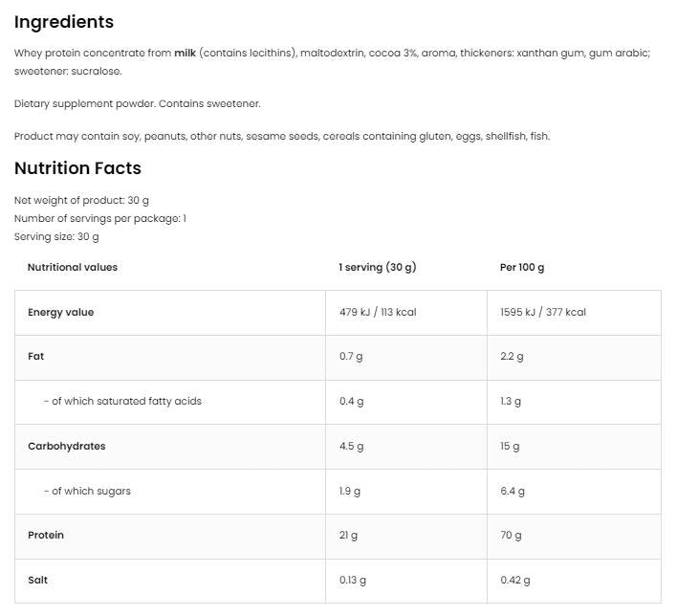Click the 'of which sugars' row label

click(x=87, y=492)
